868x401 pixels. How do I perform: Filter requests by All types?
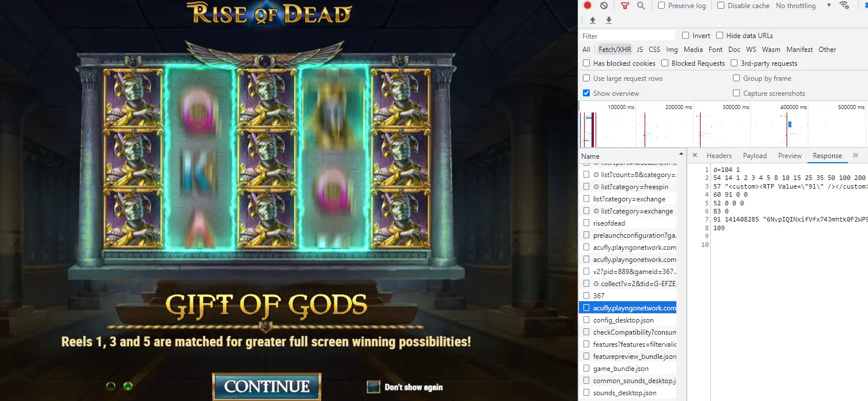(x=586, y=49)
